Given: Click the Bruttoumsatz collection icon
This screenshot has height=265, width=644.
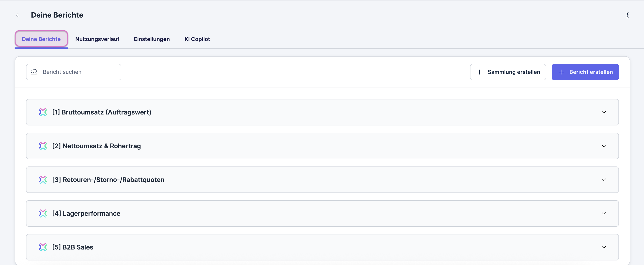Looking at the screenshot, I should [x=43, y=112].
